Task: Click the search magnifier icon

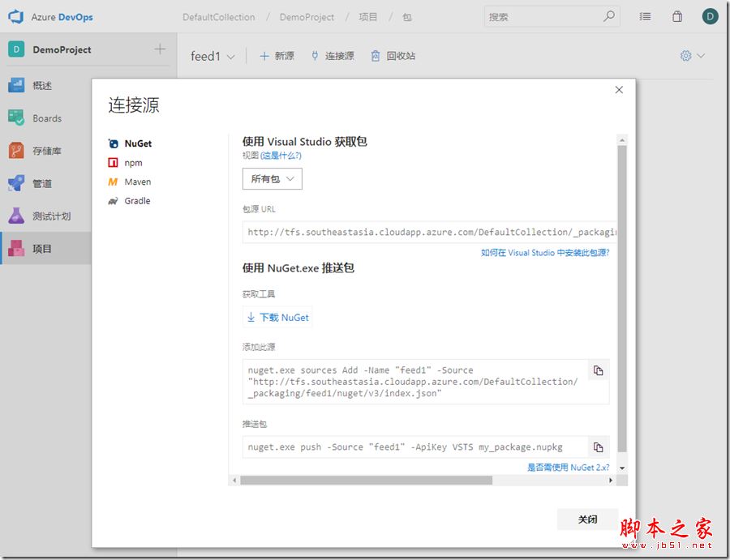Action: point(608,16)
